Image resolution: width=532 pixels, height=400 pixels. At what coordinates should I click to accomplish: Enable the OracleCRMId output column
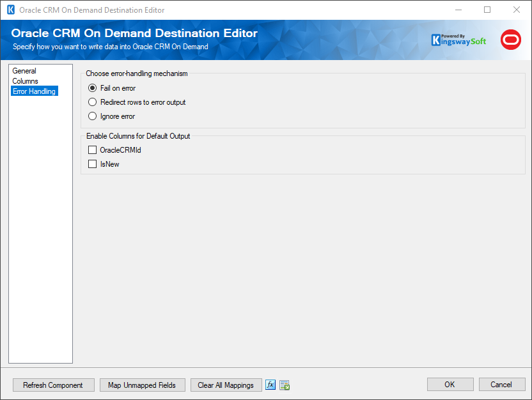(x=114, y=150)
